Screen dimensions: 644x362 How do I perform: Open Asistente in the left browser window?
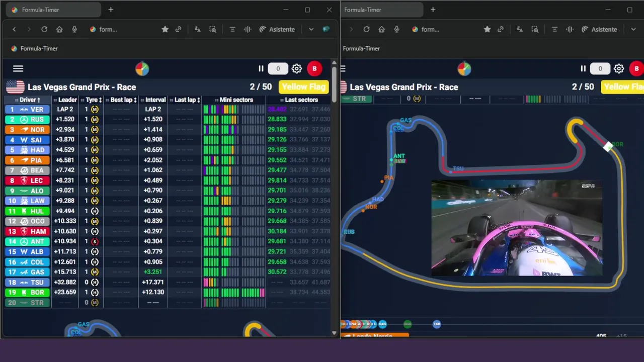coord(277,29)
